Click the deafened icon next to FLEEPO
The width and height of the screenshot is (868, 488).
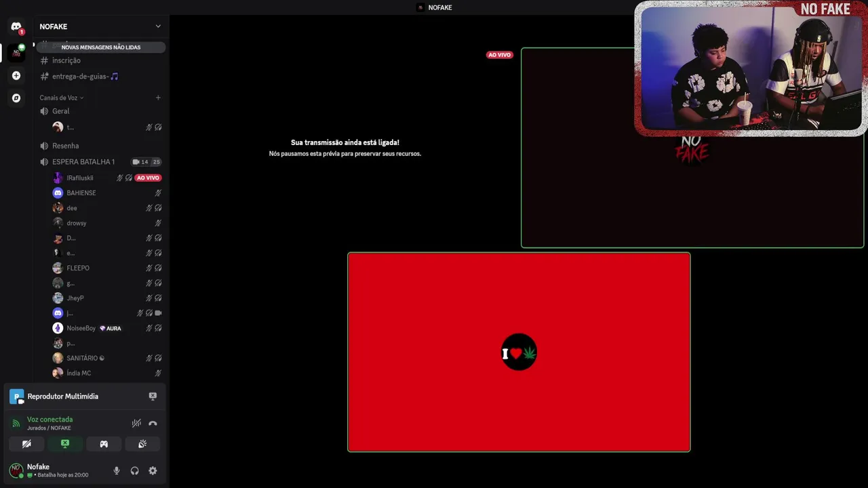pyautogui.click(x=158, y=268)
